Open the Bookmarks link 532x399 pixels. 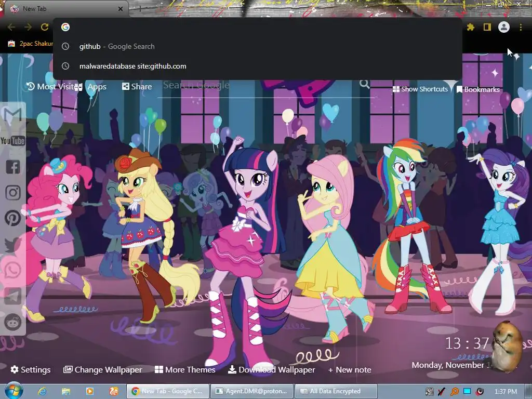click(478, 89)
